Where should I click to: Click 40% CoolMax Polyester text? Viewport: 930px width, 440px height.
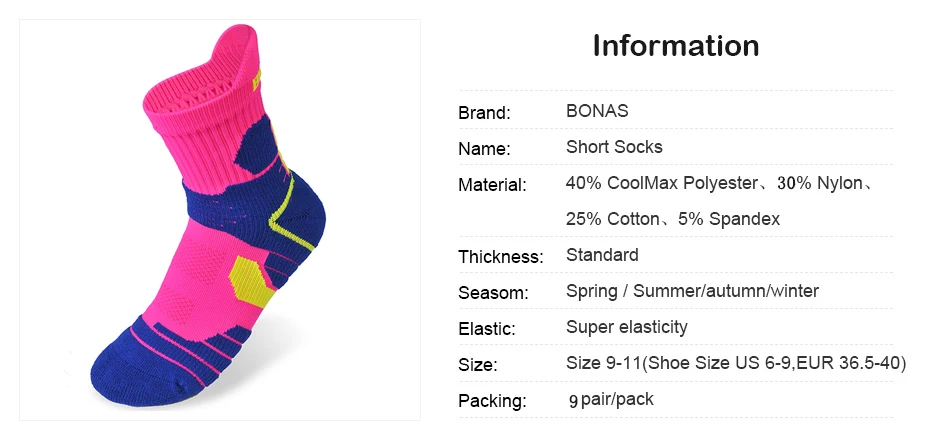point(662,184)
